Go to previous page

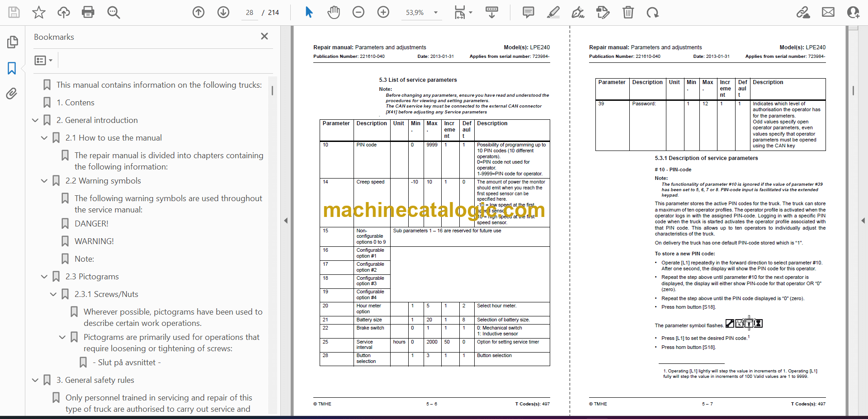pyautogui.click(x=198, y=12)
